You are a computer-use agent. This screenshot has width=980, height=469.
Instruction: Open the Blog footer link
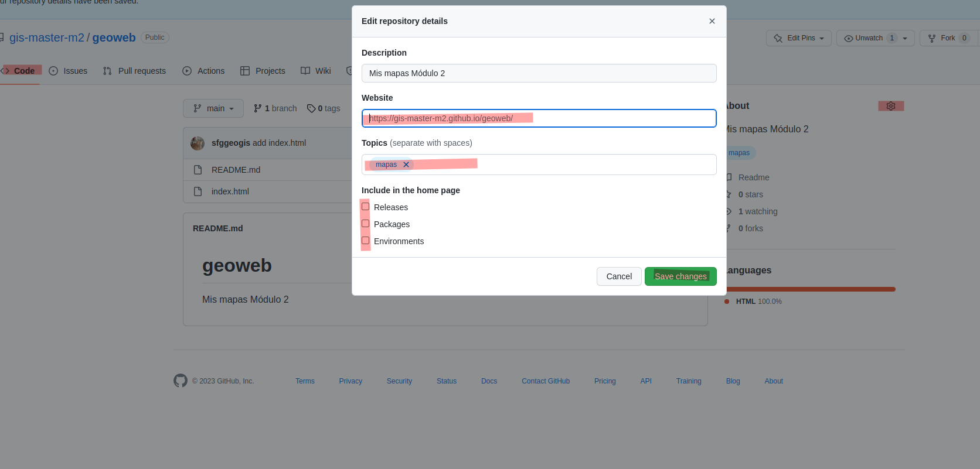[x=733, y=381]
